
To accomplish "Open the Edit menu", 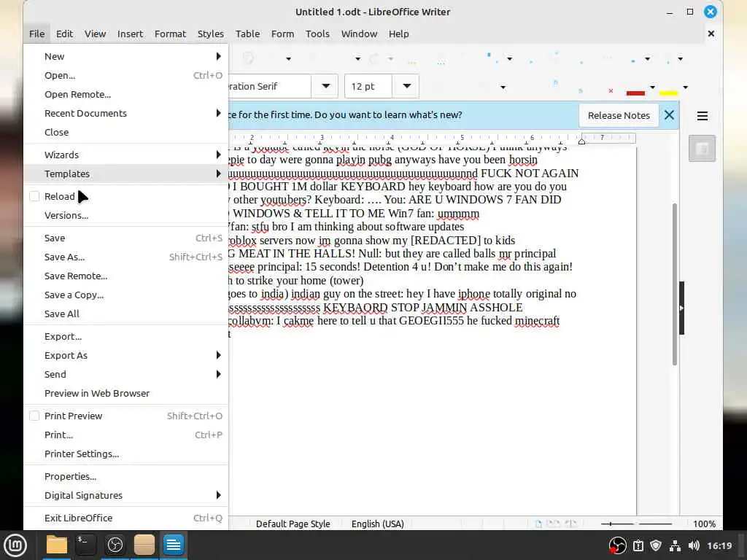I will coord(64,34).
